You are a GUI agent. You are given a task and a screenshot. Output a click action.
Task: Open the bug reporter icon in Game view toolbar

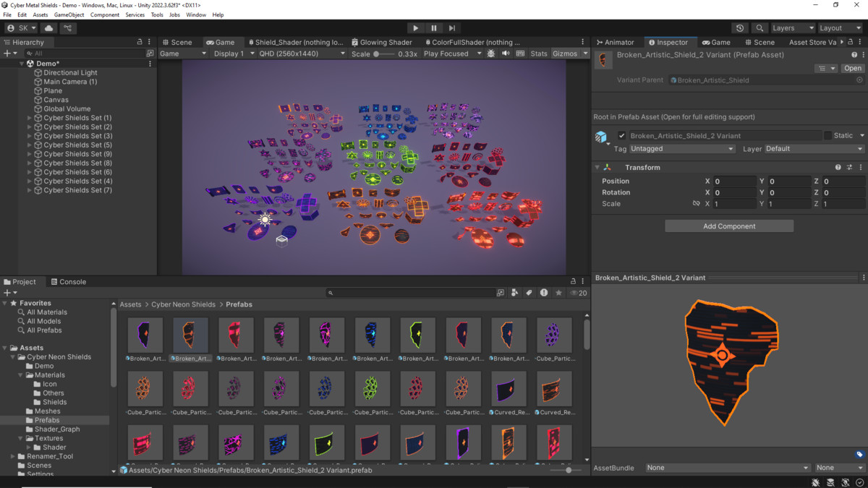[x=490, y=53]
